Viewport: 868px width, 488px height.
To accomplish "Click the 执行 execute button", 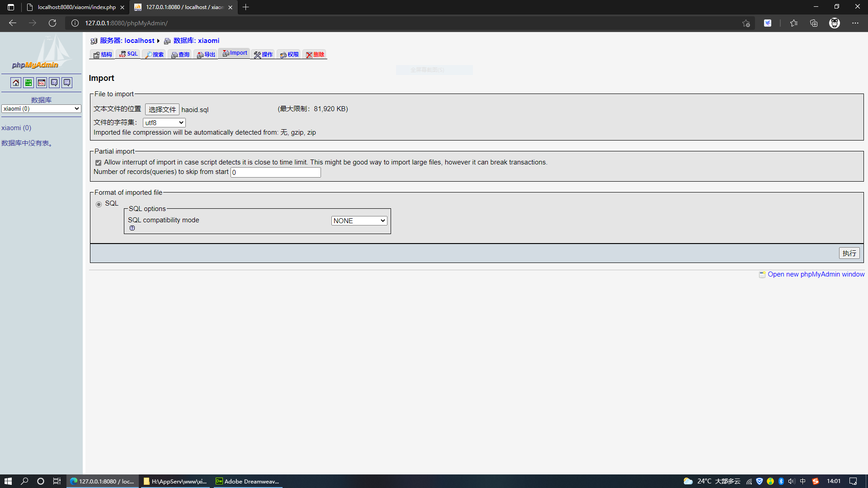I will (x=849, y=253).
